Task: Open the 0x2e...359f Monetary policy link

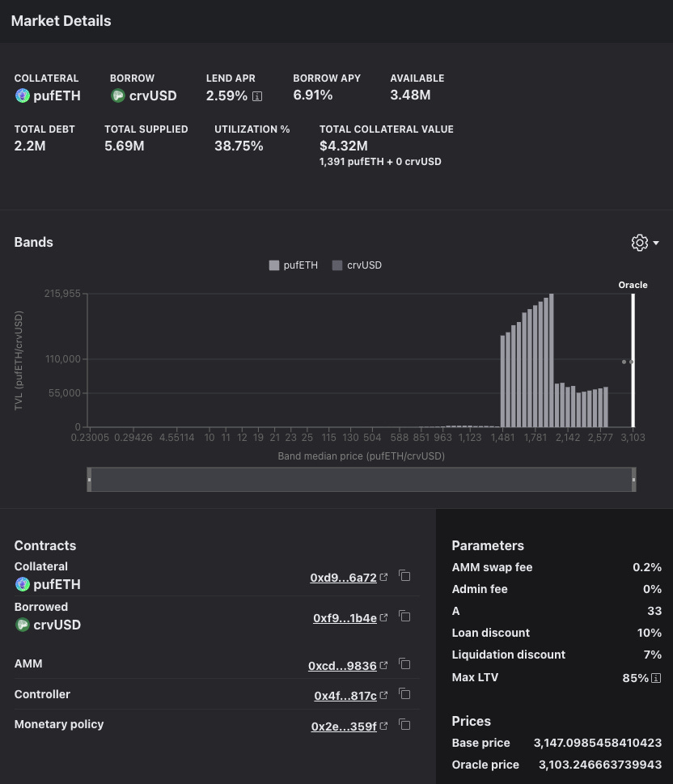Action: tap(344, 727)
